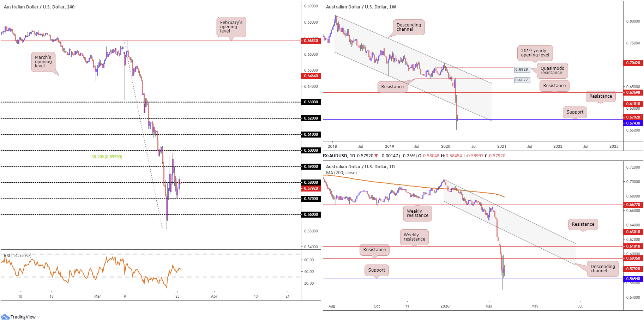This screenshot has height=322, width=644.
Task: Click the 0.58000 price level tag
Action: tap(311, 182)
